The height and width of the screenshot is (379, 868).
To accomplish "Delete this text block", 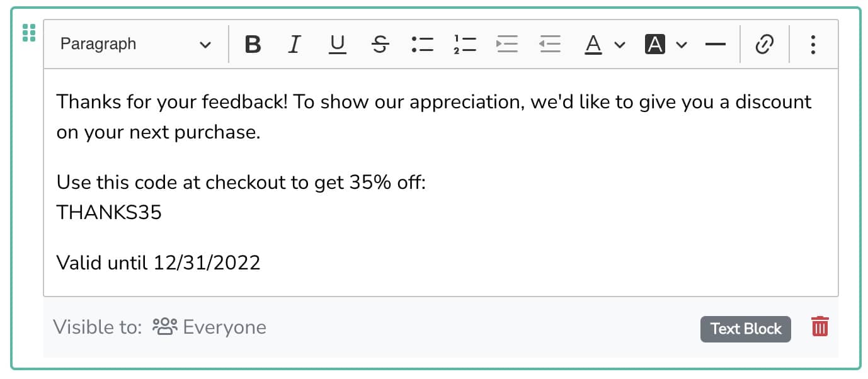I will coord(819,327).
